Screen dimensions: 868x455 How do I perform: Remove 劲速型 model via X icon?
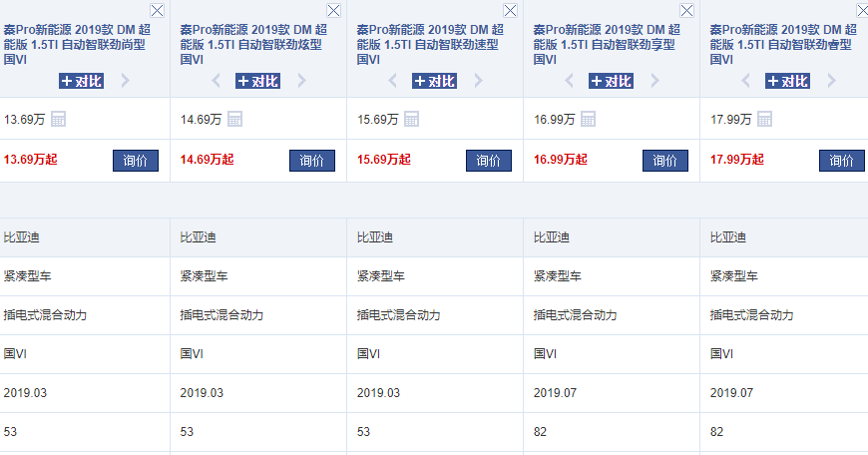(x=511, y=10)
